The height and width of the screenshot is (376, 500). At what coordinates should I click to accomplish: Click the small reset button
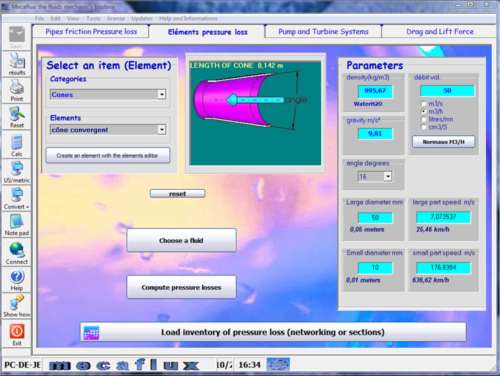pos(177,194)
